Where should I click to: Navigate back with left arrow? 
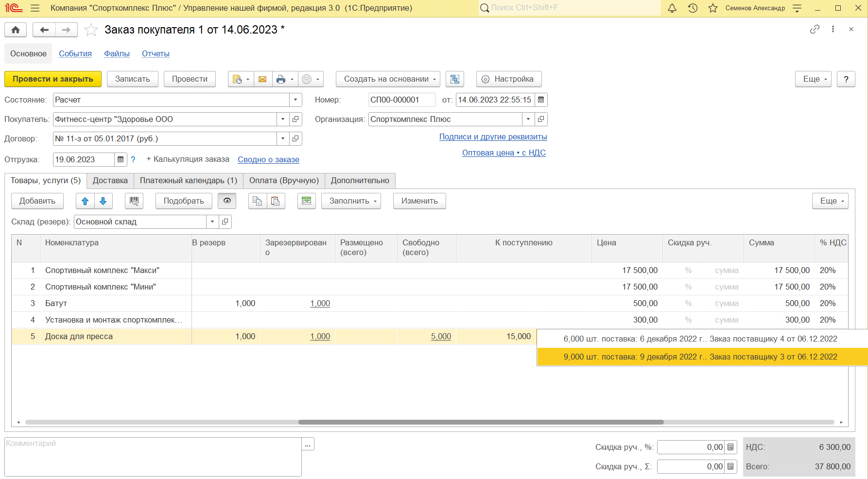click(44, 30)
